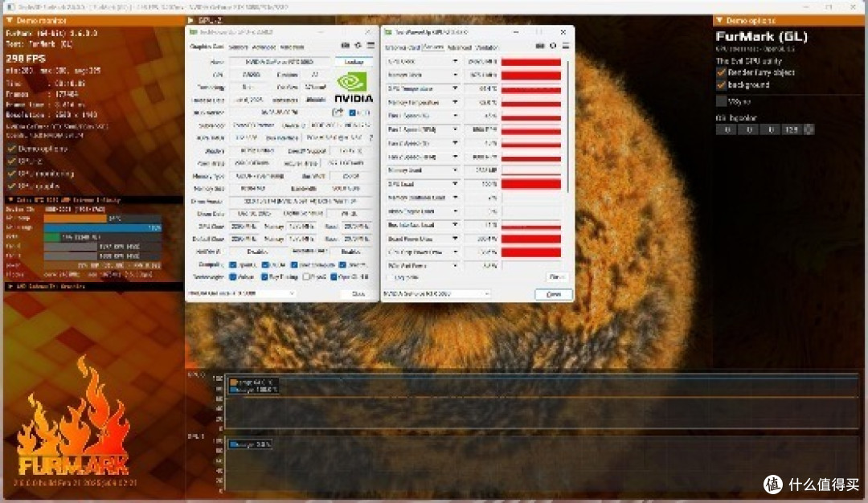Uncheck GPU graphs in FurMark Demo monitor

[11, 186]
